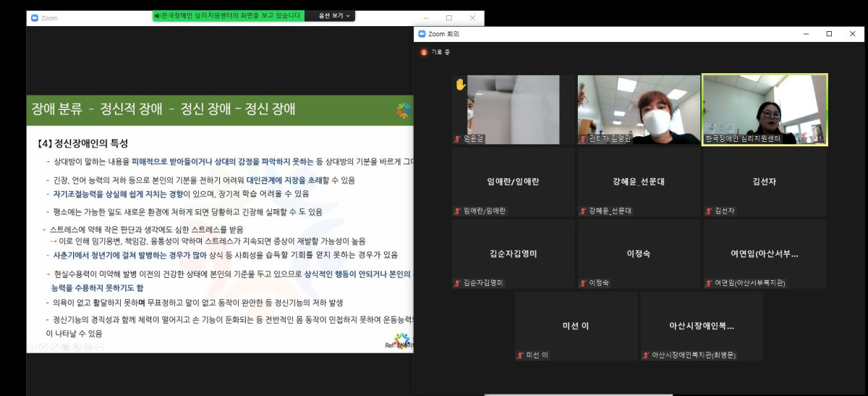Click muted mic icon for 김순자김영미
The image size is (868, 396).
[457, 283]
